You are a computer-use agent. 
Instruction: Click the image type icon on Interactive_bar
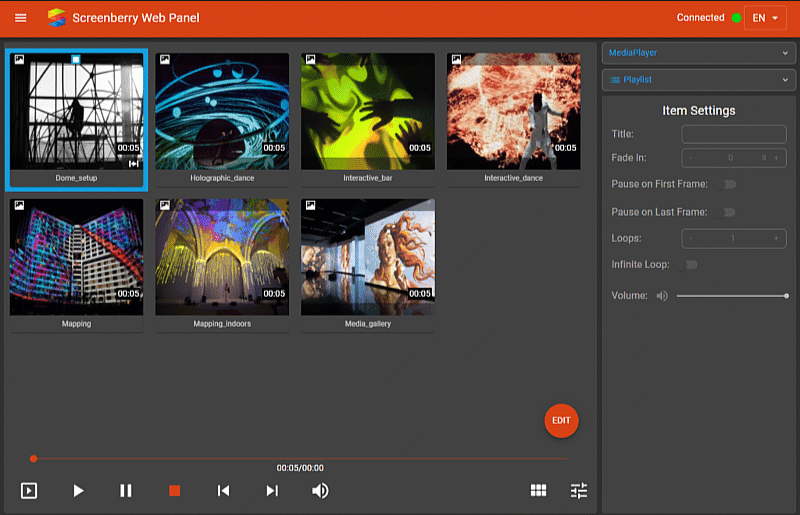tap(310, 59)
